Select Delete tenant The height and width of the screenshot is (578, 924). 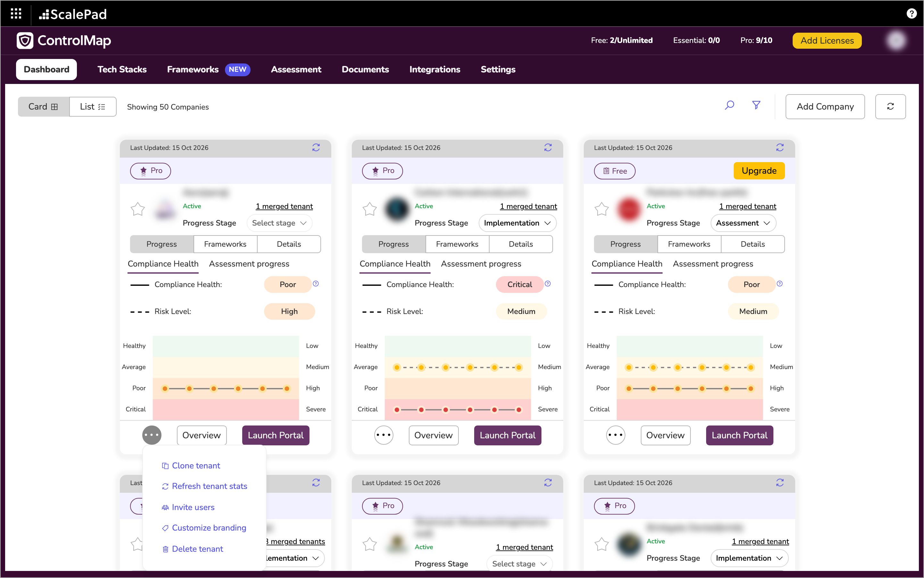click(x=192, y=549)
